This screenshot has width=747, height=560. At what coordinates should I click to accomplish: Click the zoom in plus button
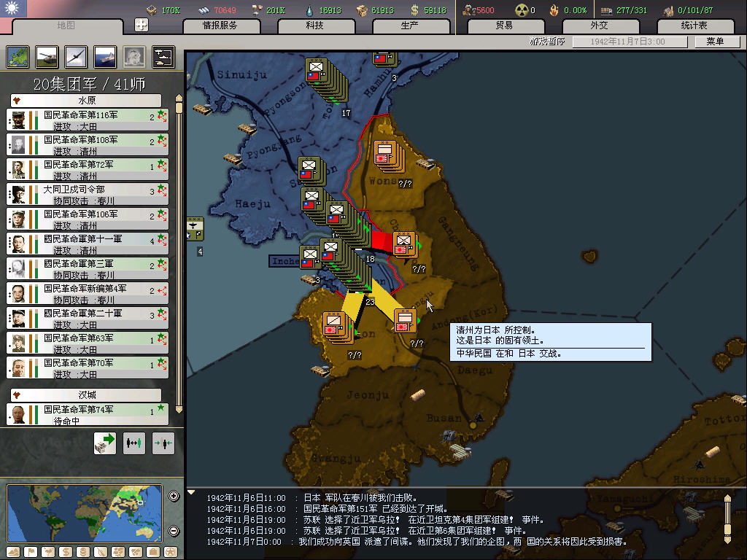pyautogui.click(x=174, y=497)
